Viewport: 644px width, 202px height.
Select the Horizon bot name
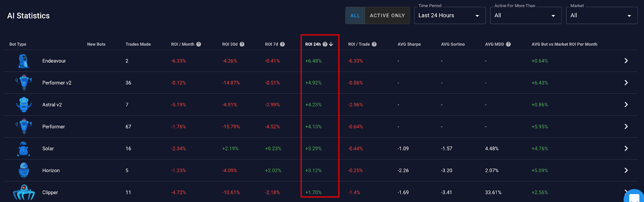point(51,170)
